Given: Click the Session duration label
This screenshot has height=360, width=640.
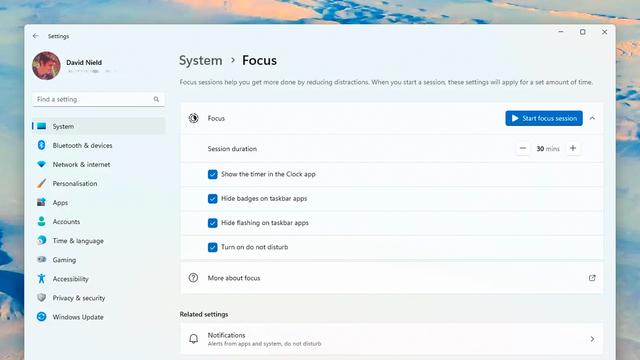Looking at the screenshot, I should 232,149.
